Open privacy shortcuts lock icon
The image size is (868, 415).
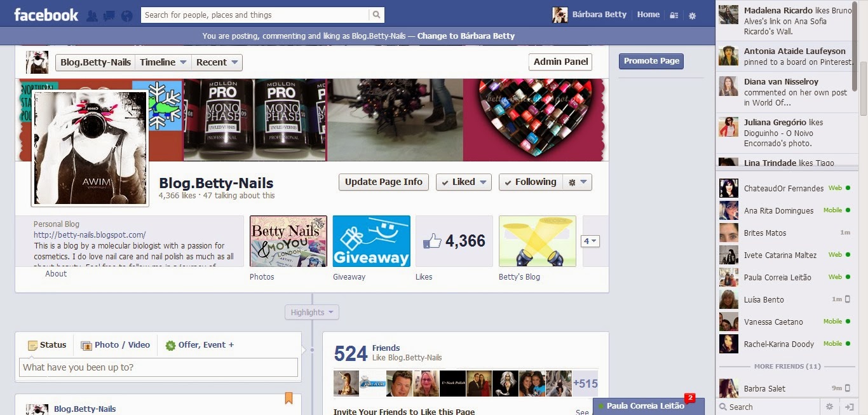pyautogui.click(x=674, y=15)
